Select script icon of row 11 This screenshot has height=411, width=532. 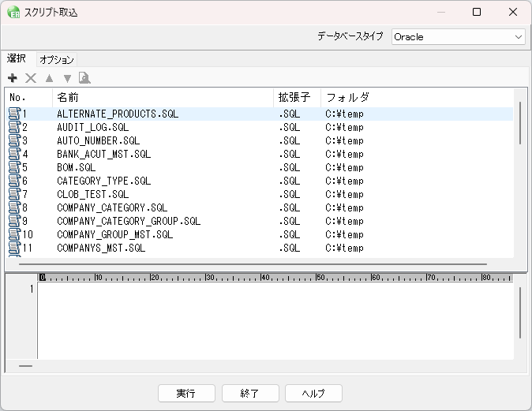[14, 248]
